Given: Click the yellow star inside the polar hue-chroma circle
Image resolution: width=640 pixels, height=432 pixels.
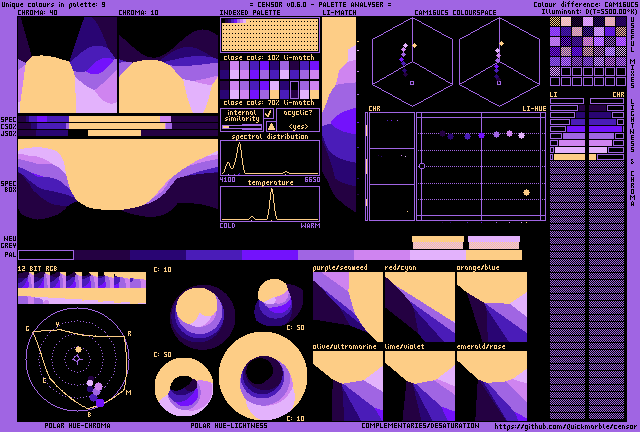Looking at the screenshot, I should pyautogui.click(x=78, y=350).
